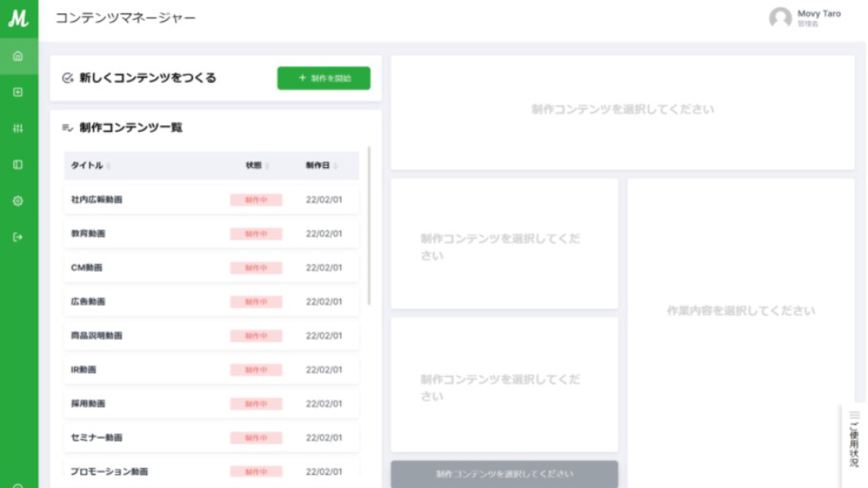Select the CM動画 content item
Screen dimensions: 868x488
tap(211, 267)
